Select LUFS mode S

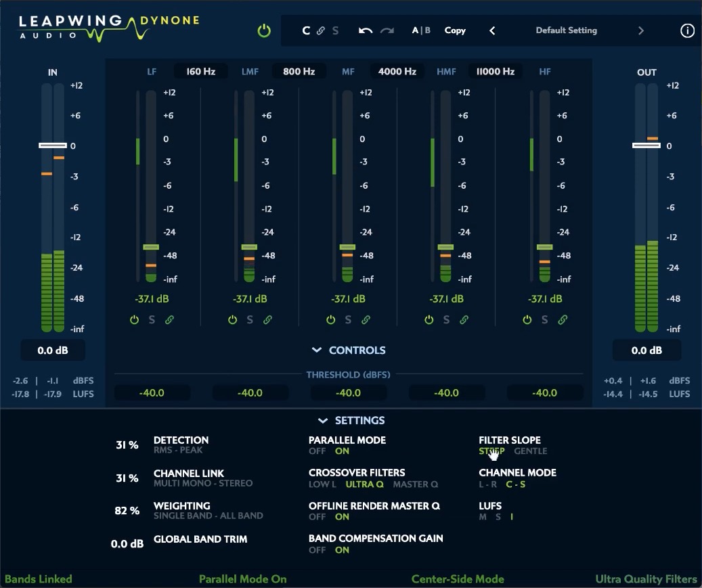(498, 517)
